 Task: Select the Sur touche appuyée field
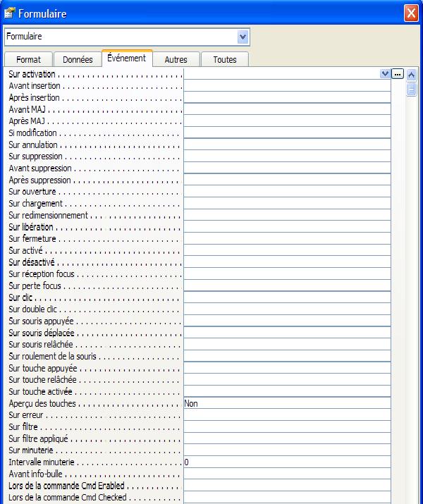[x=287, y=368]
